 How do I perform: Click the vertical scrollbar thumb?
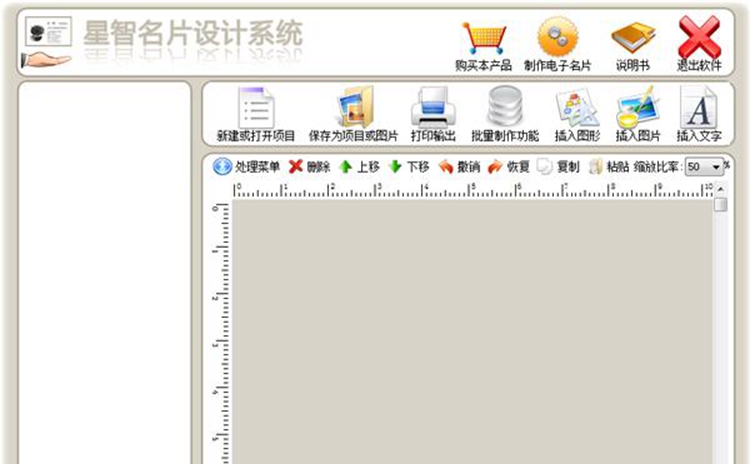point(720,205)
